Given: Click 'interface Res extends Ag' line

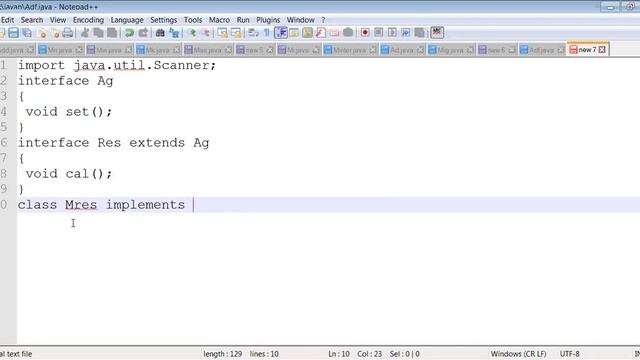Looking at the screenshot, I should (113, 143).
